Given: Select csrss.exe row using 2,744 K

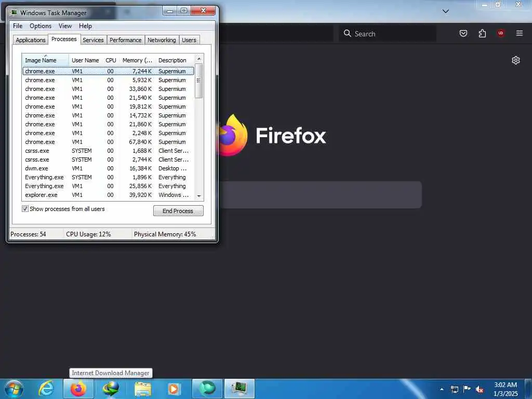Looking at the screenshot, I should pyautogui.click(x=108, y=159).
